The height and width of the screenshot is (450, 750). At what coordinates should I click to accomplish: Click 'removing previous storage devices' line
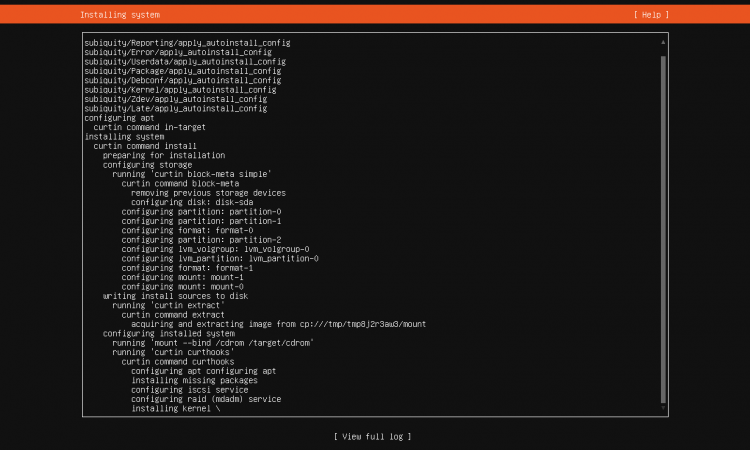click(208, 193)
